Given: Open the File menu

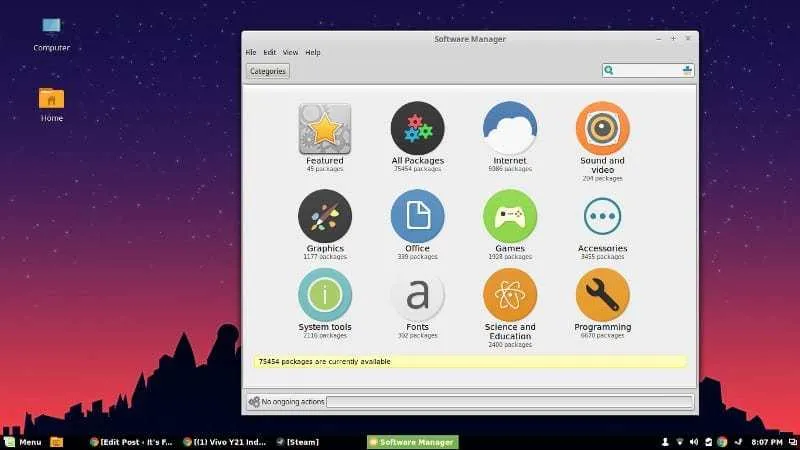Looking at the screenshot, I should click(251, 52).
